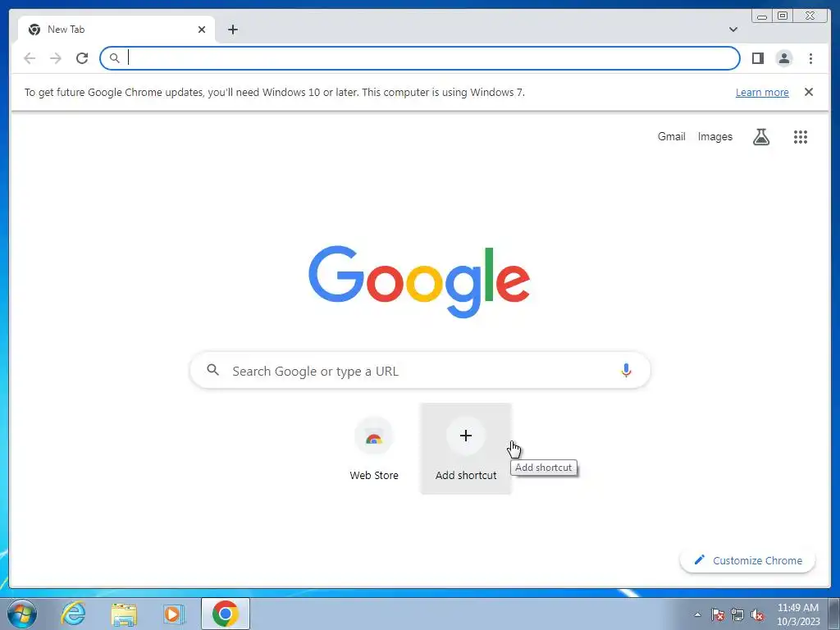
Task: Click the browser back arrow
Action: (30, 58)
